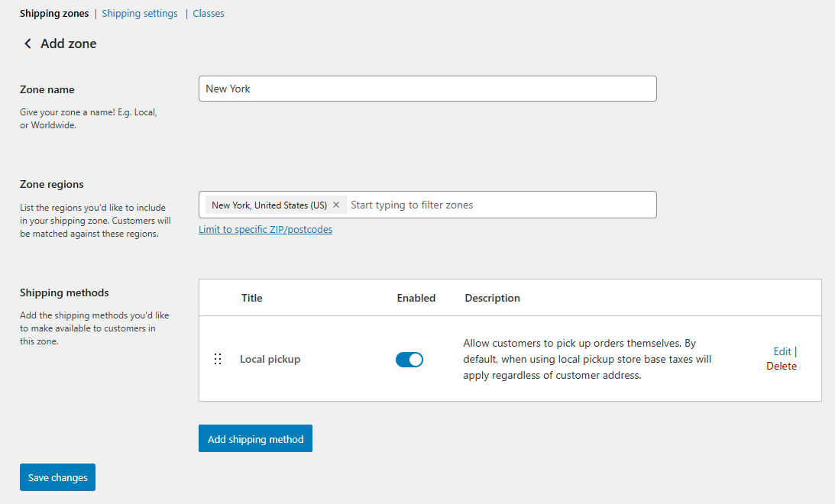This screenshot has height=504, width=835.
Task: Delete the Local pickup shipping method
Action: click(x=782, y=366)
